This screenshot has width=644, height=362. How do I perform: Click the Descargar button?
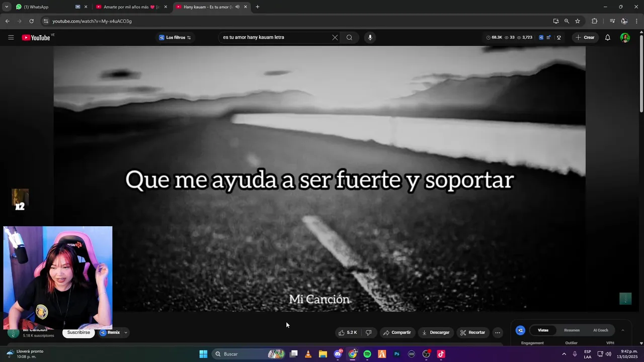point(436,333)
